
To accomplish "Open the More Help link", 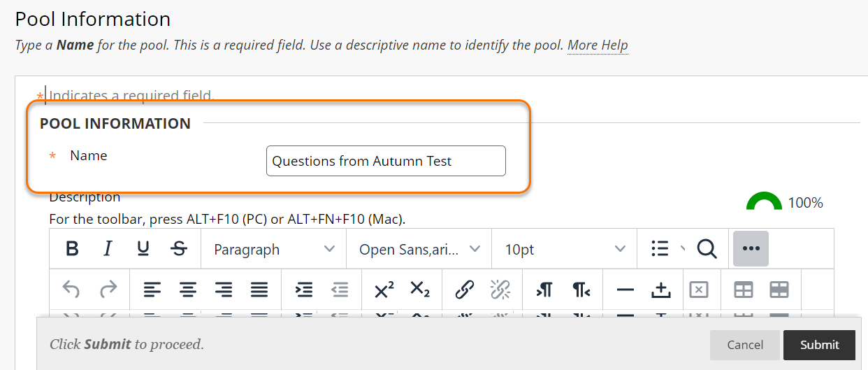I will (597, 45).
